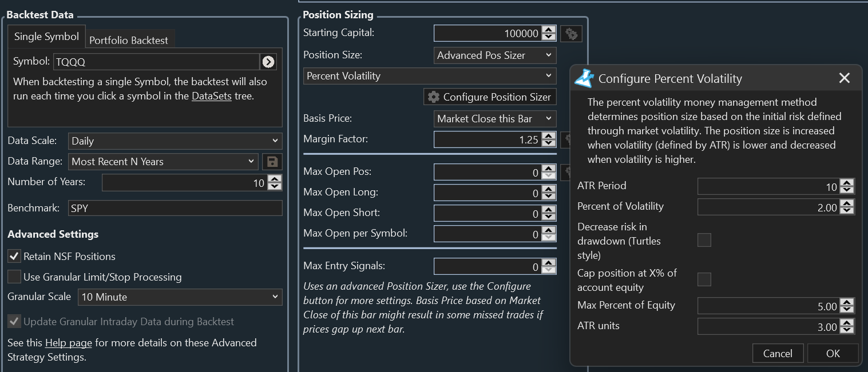The height and width of the screenshot is (372, 868).
Task: Open the Data Scale dropdown
Action: pyautogui.click(x=175, y=141)
